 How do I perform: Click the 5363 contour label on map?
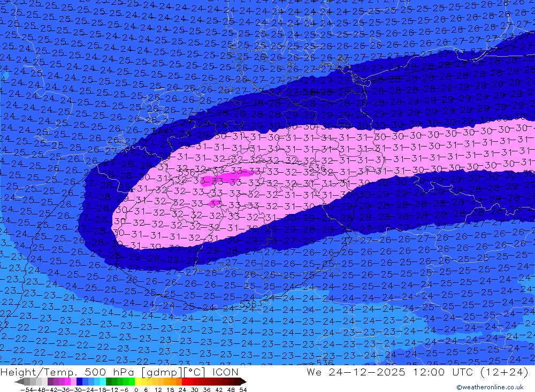pos(251,303)
